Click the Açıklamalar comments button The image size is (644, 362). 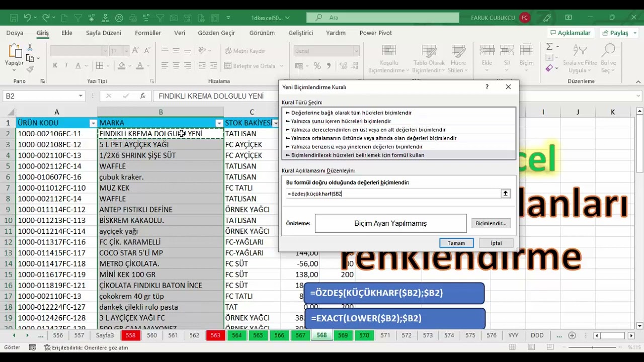click(x=570, y=33)
